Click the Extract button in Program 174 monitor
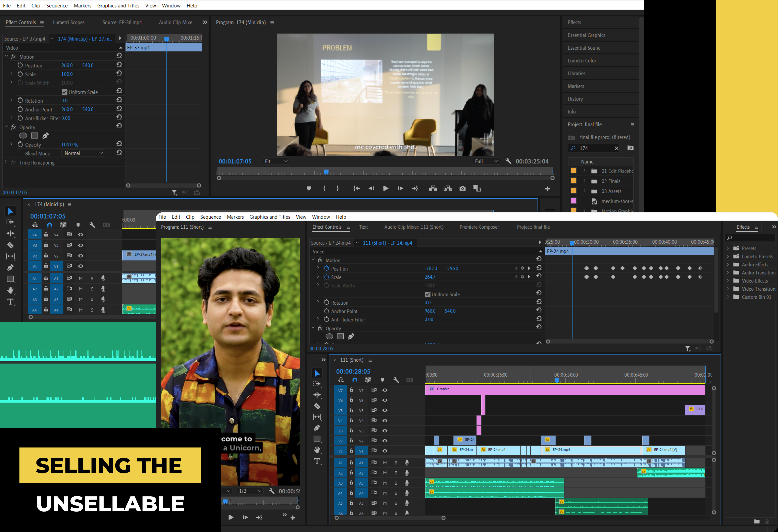 tap(448, 188)
